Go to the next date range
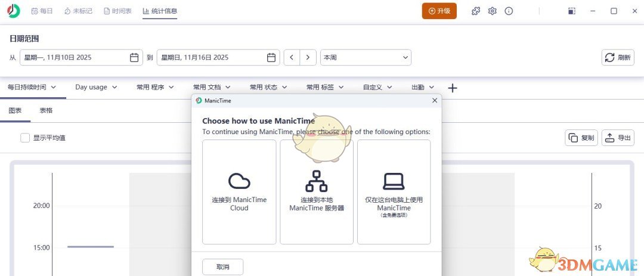This screenshot has width=644, height=276. pos(308,57)
